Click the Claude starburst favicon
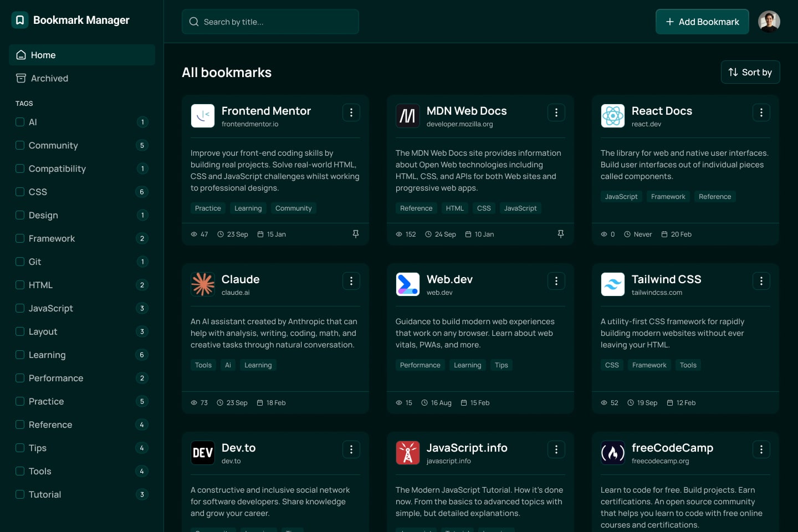The image size is (798, 532). [203, 284]
